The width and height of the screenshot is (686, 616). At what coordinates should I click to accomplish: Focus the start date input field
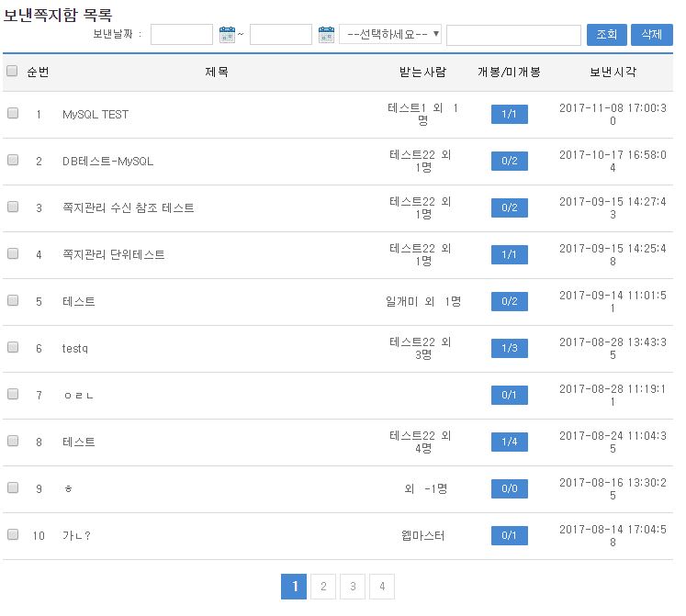pos(182,35)
